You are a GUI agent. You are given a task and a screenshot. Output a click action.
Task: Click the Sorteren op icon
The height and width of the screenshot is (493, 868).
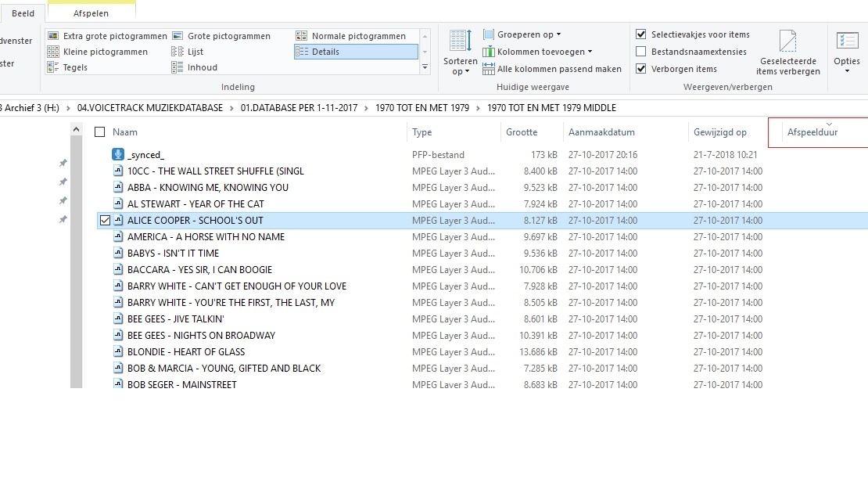pyautogui.click(x=460, y=41)
